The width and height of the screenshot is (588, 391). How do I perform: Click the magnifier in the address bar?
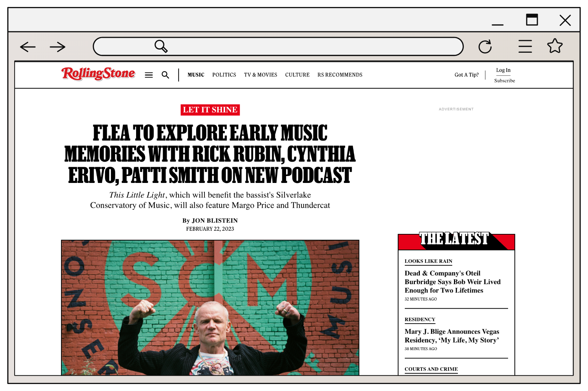coord(161,46)
